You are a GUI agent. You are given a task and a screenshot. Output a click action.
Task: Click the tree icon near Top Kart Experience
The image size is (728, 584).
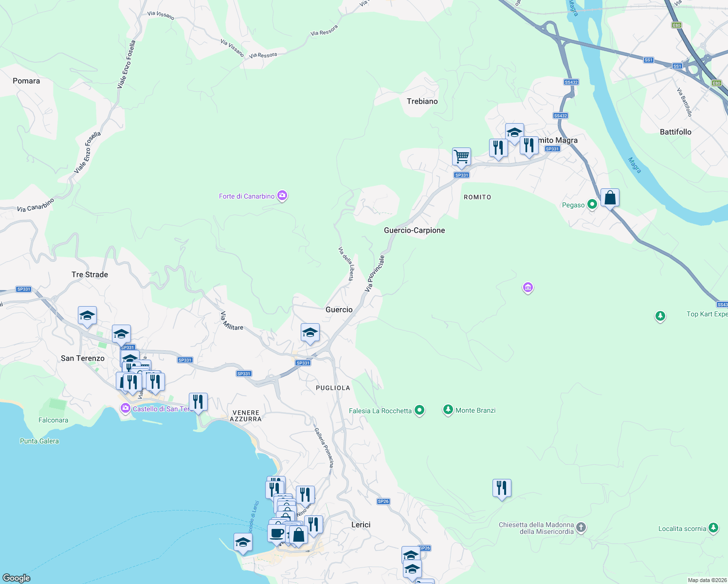point(660,316)
